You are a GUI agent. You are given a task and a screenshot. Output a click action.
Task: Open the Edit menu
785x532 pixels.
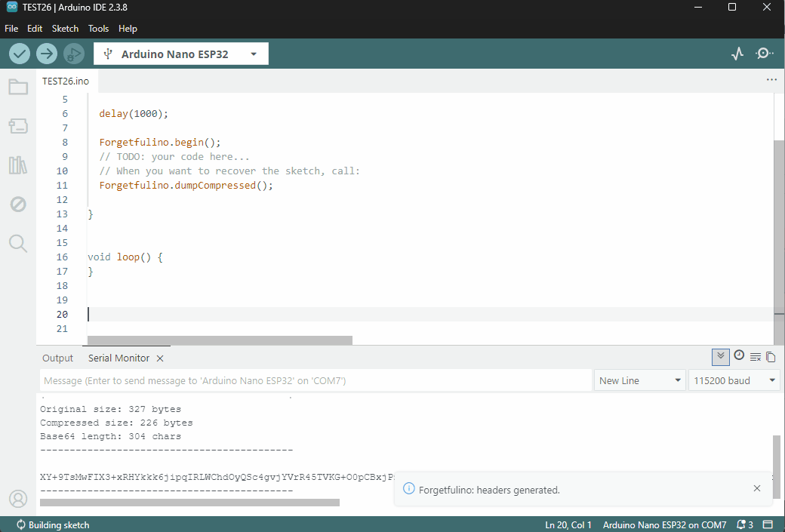[35, 29]
